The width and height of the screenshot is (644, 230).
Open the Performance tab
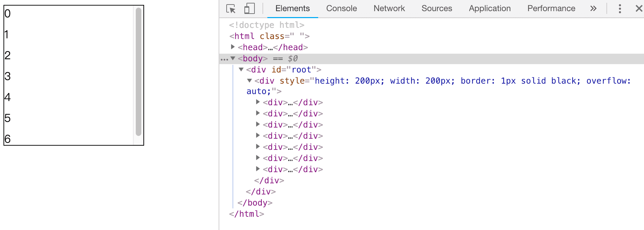tap(551, 9)
